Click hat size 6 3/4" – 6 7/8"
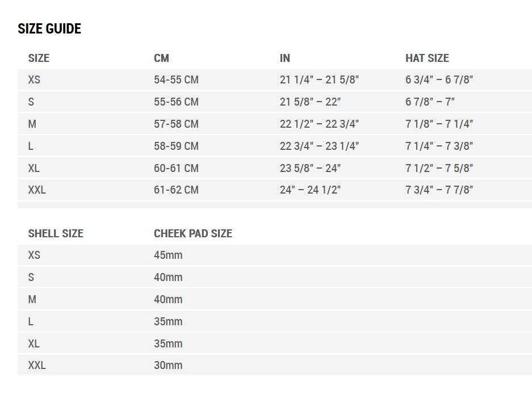532x411 pixels. (439, 80)
